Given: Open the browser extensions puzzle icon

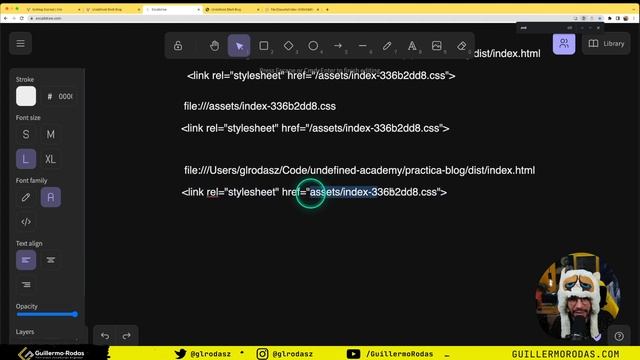Looking at the screenshot, I should click(x=610, y=18).
